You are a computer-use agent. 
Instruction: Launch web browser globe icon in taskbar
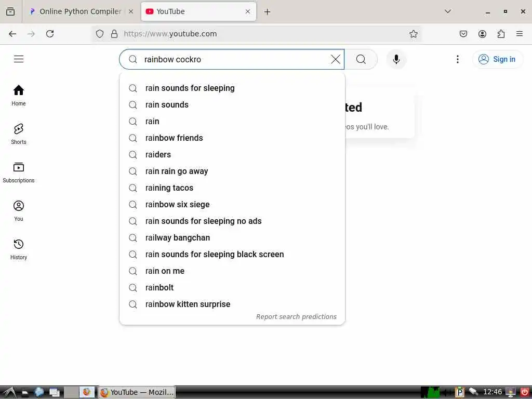coord(39,392)
